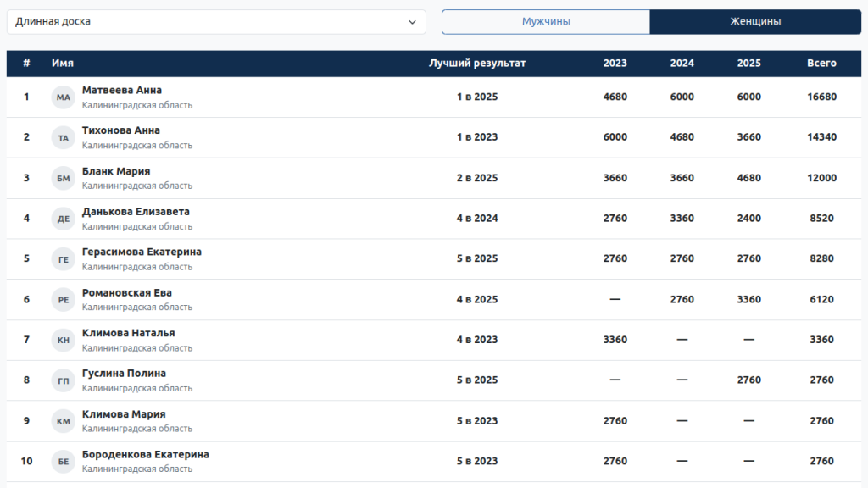Open athlete name Климова Наталья

[x=128, y=333]
